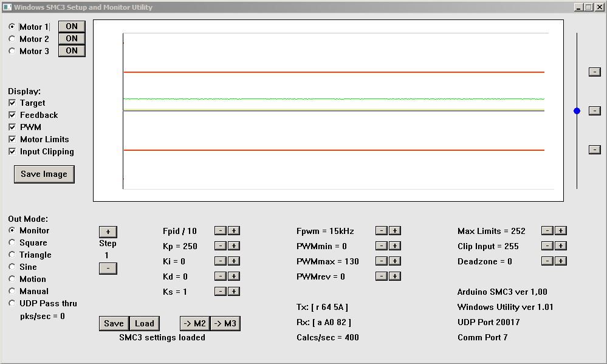Click the blue slider handle beside graph
The height and width of the screenshot is (364, 607).
[x=577, y=111]
